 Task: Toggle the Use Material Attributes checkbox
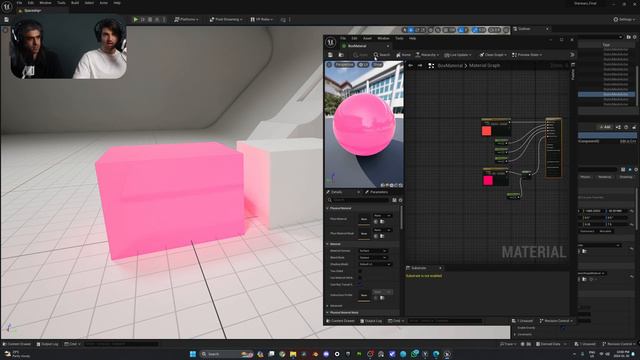[x=360, y=278]
